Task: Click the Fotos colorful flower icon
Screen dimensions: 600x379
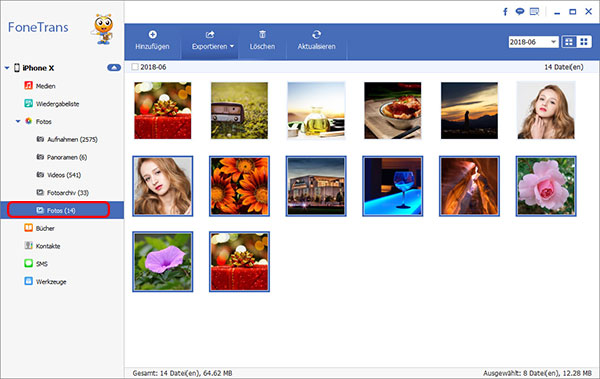Action: point(28,121)
